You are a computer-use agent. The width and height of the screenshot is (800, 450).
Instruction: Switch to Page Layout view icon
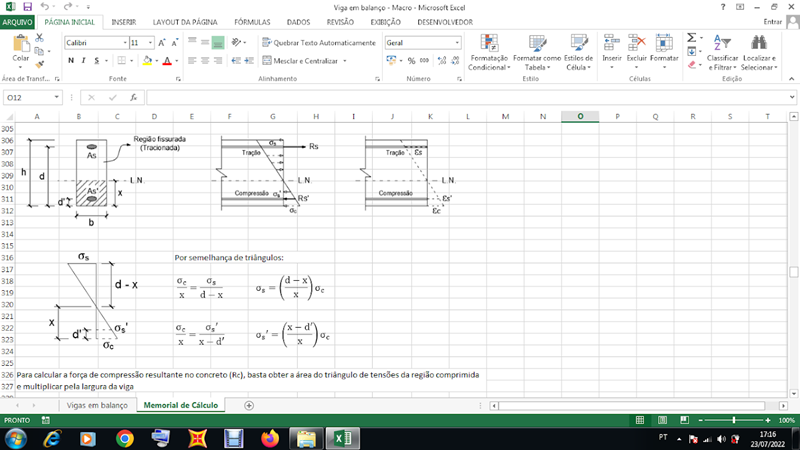662,420
